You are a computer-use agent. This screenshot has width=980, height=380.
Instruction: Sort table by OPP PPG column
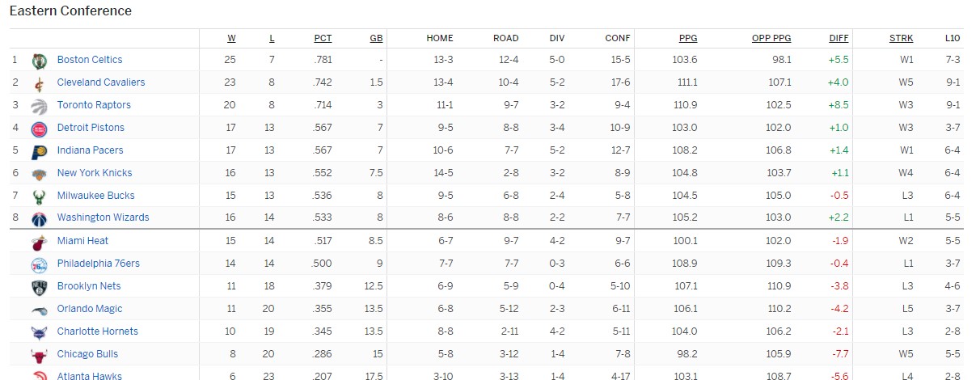[771, 38]
